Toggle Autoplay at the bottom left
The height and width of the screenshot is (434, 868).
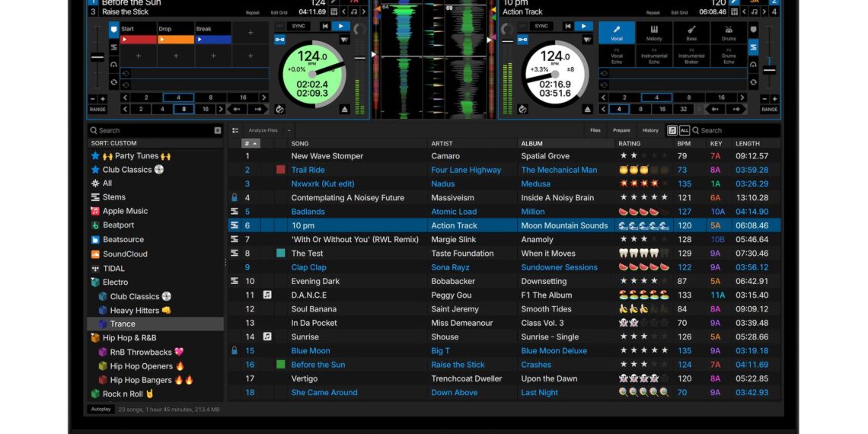(x=101, y=409)
